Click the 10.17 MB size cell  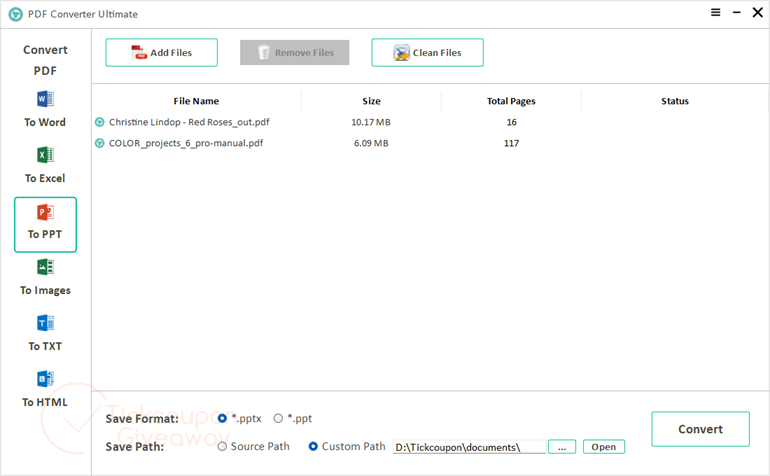[x=371, y=122]
